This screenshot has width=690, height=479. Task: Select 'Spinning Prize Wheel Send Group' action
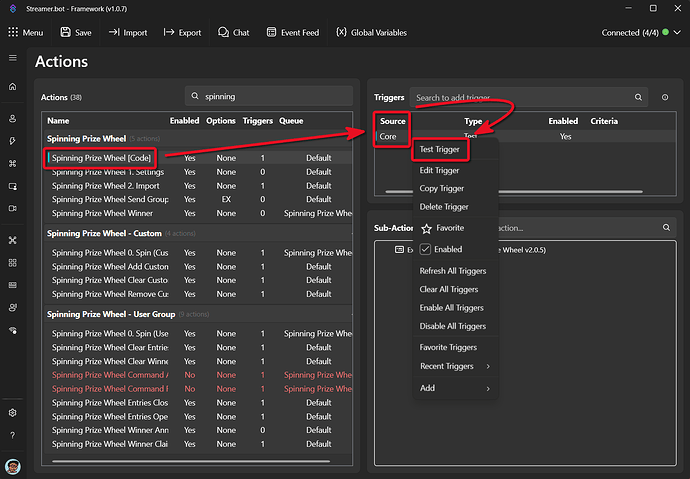[198, 199]
